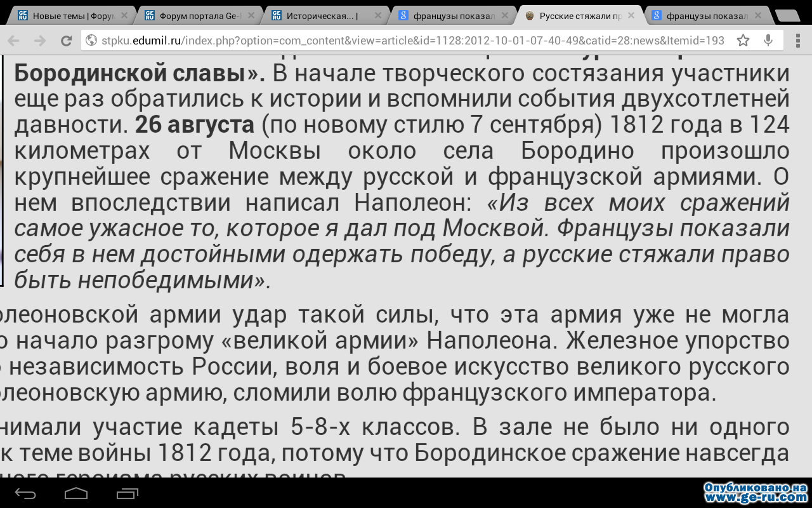Reload the current page
812x508 pixels.
pos(66,41)
